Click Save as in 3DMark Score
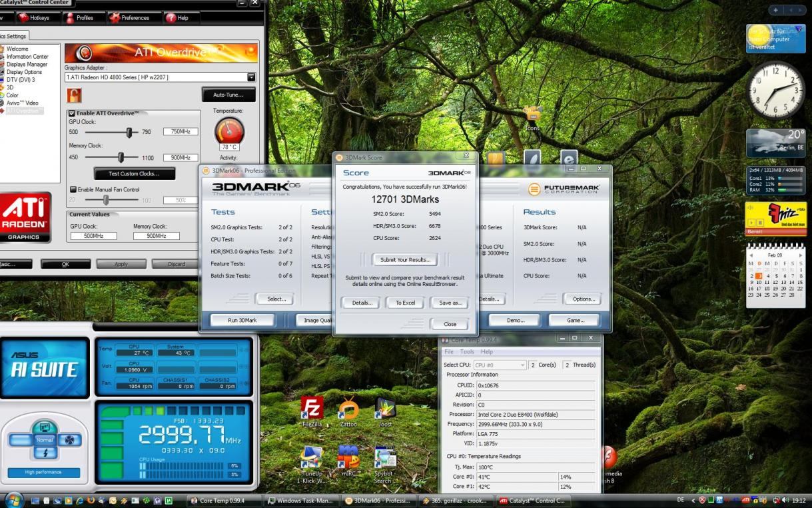Image resolution: width=812 pixels, height=508 pixels. 450,303
